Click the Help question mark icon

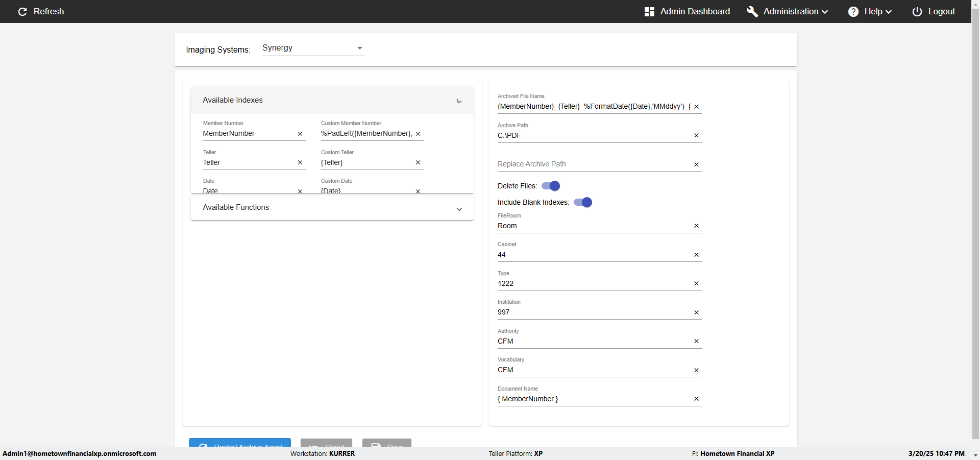[x=853, y=12]
